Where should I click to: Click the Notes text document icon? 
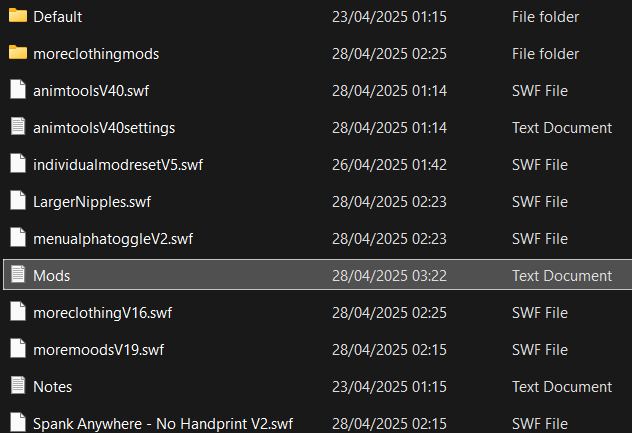[17, 386]
